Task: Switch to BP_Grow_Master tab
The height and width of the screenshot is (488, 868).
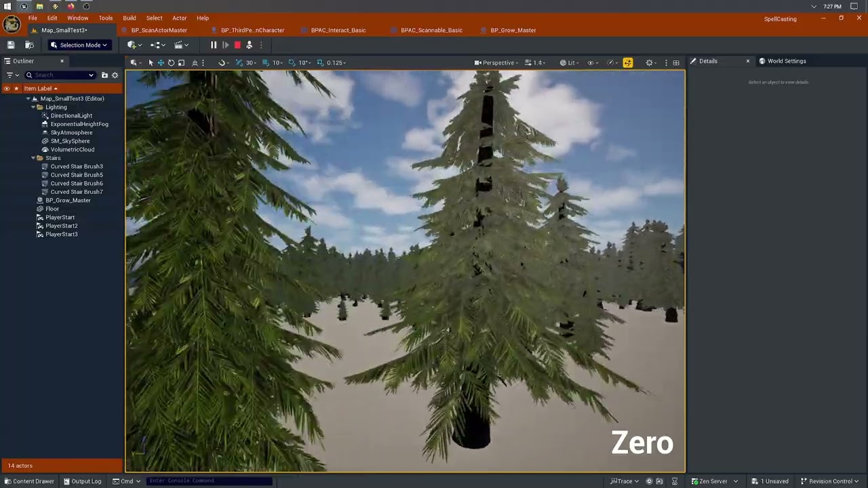Action: coord(513,30)
